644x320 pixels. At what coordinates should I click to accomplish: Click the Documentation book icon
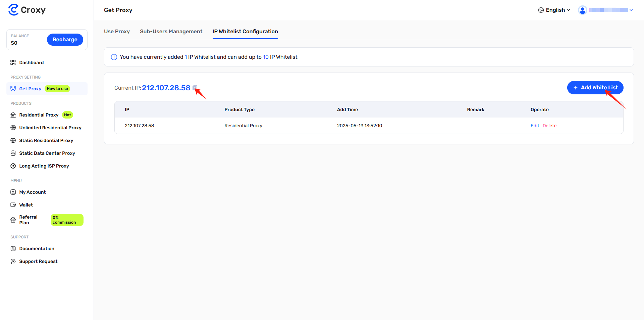click(x=13, y=248)
